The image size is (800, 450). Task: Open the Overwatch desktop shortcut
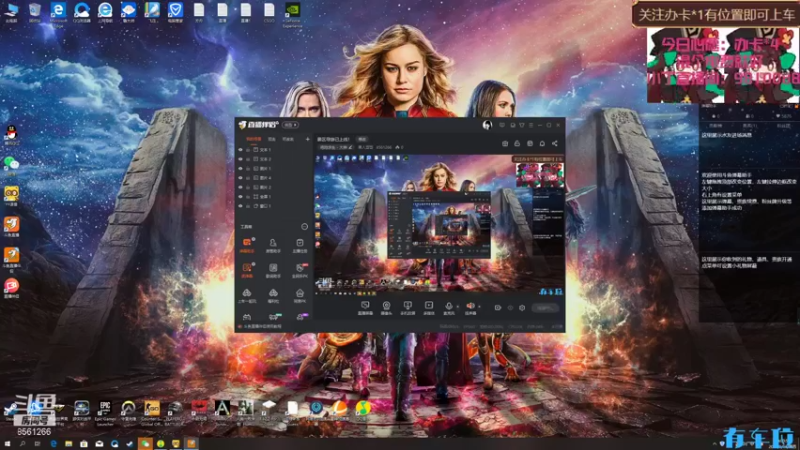[128, 410]
